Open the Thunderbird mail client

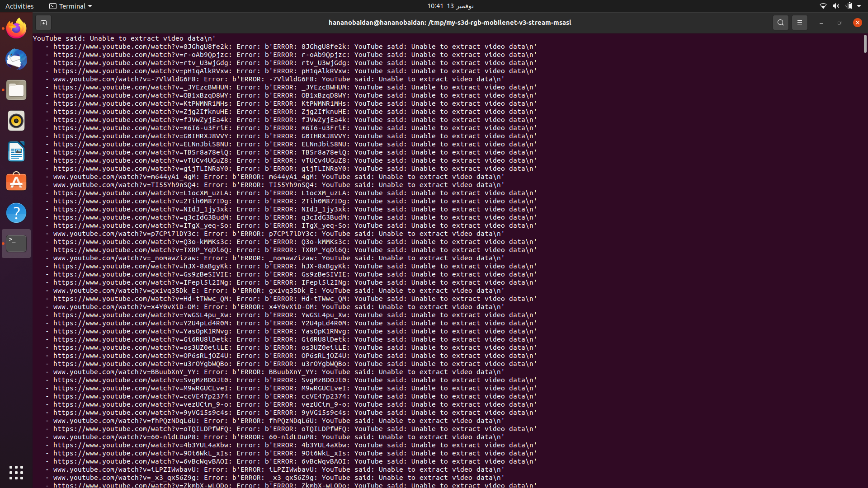pyautogui.click(x=16, y=59)
